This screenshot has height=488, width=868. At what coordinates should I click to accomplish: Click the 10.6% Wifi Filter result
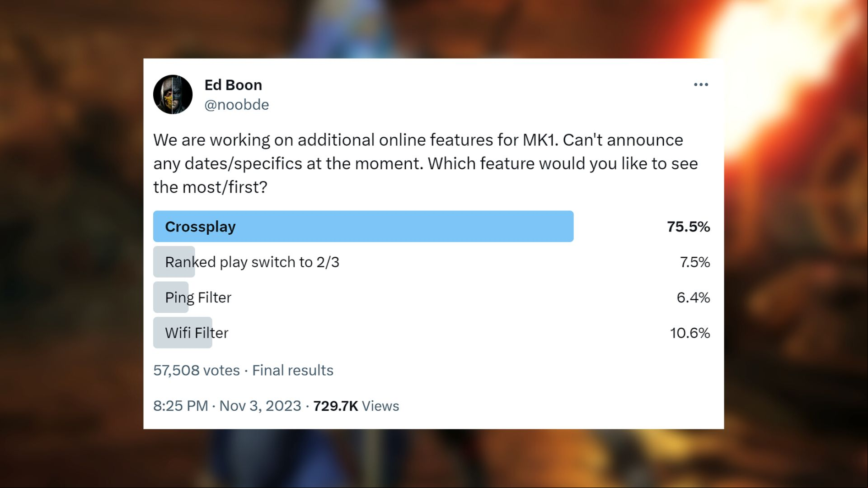[690, 333]
